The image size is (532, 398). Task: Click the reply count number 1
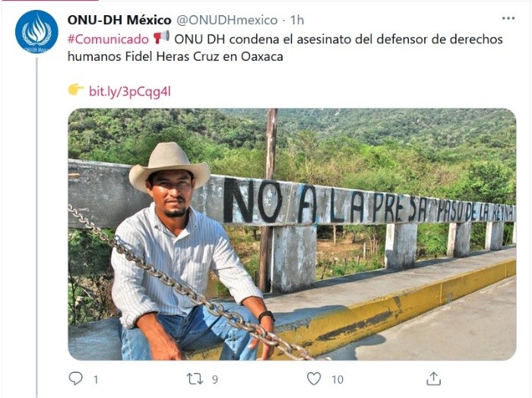click(x=96, y=379)
